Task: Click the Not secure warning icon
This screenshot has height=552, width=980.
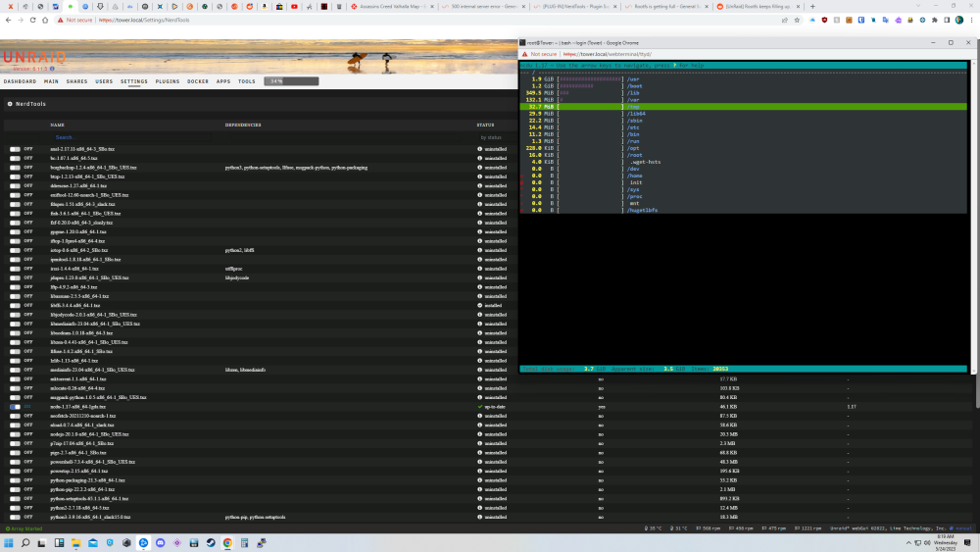Action: point(60,20)
